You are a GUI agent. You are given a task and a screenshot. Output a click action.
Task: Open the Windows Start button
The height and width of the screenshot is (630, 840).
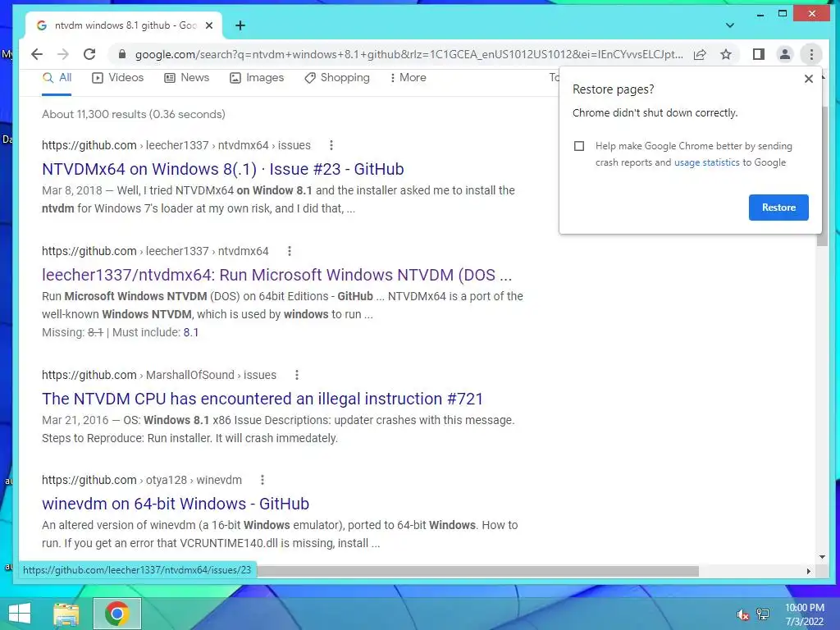point(20,614)
